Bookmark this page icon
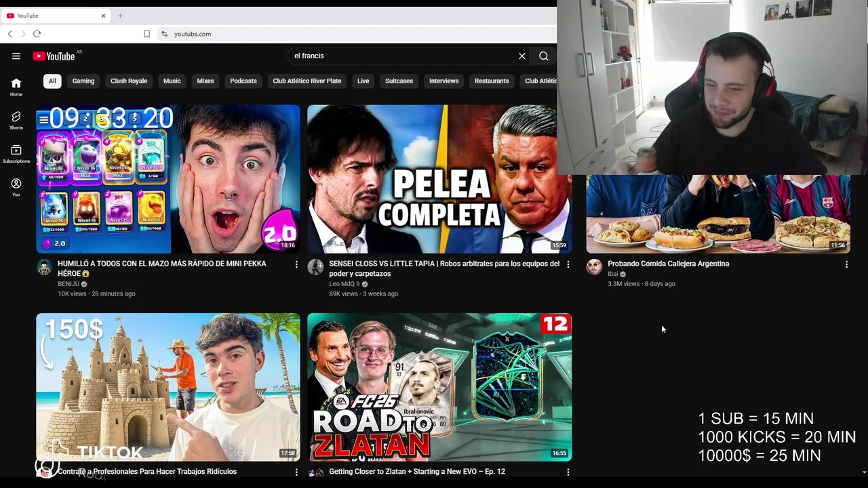This screenshot has height=488, width=868. click(x=146, y=34)
